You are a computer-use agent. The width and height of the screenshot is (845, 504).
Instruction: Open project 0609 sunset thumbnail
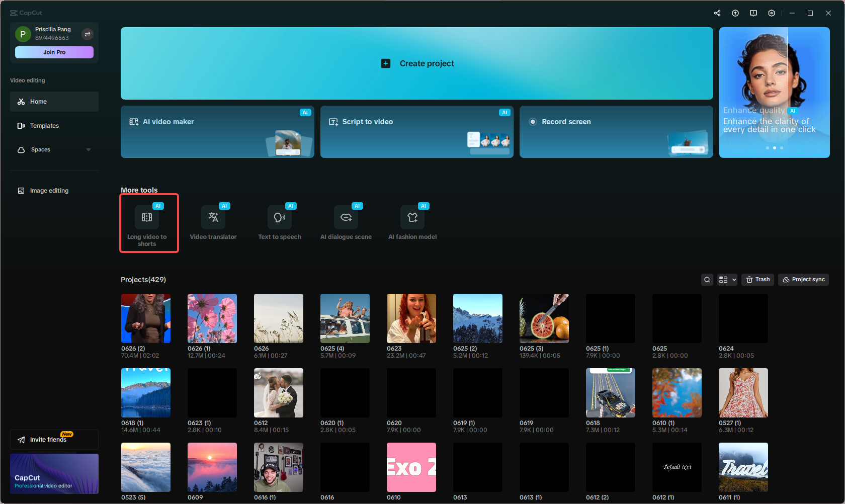point(212,467)
